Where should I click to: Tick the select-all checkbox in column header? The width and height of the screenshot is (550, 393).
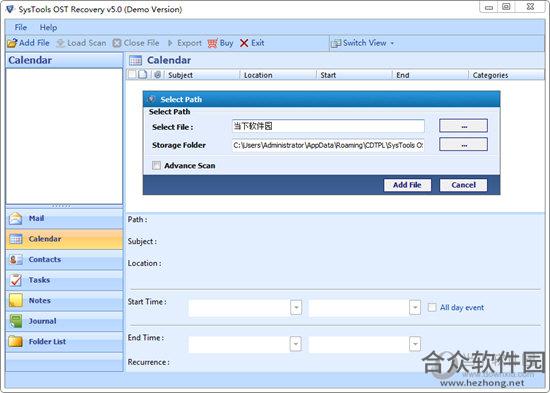[x=132, y=74]
